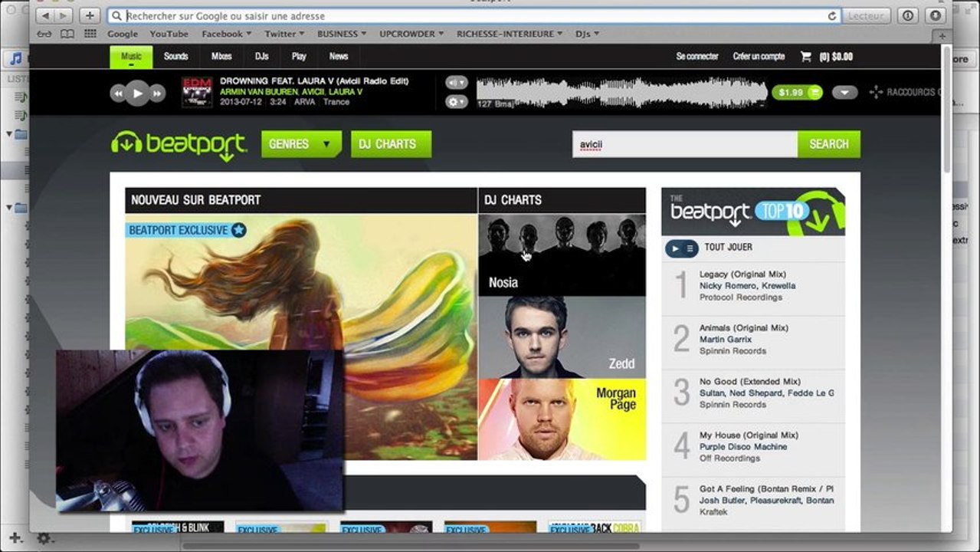Play the current track in the player
Viewport: 980px width, 552px height.
tap(137, 93)
